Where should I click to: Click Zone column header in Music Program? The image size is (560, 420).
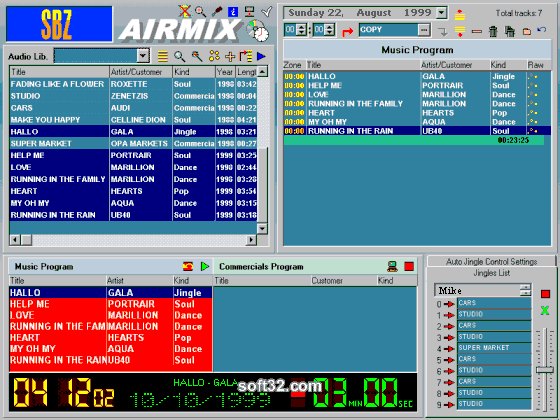pos(295,65)
